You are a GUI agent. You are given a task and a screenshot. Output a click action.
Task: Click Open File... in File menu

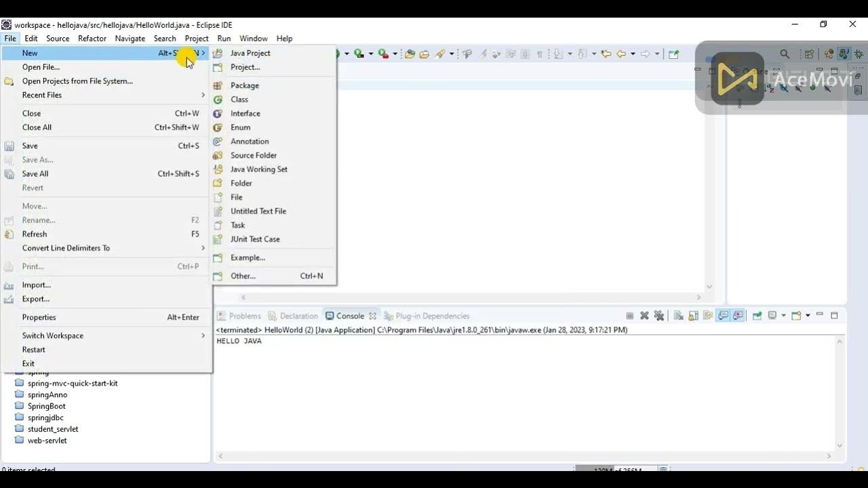[107, 67]
